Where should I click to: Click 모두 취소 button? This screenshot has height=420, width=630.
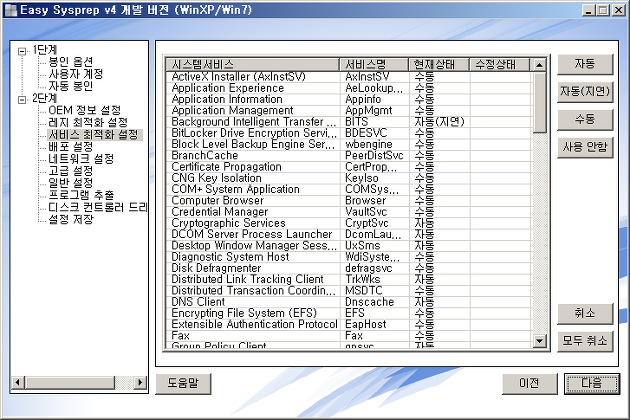tap(585, 341)
